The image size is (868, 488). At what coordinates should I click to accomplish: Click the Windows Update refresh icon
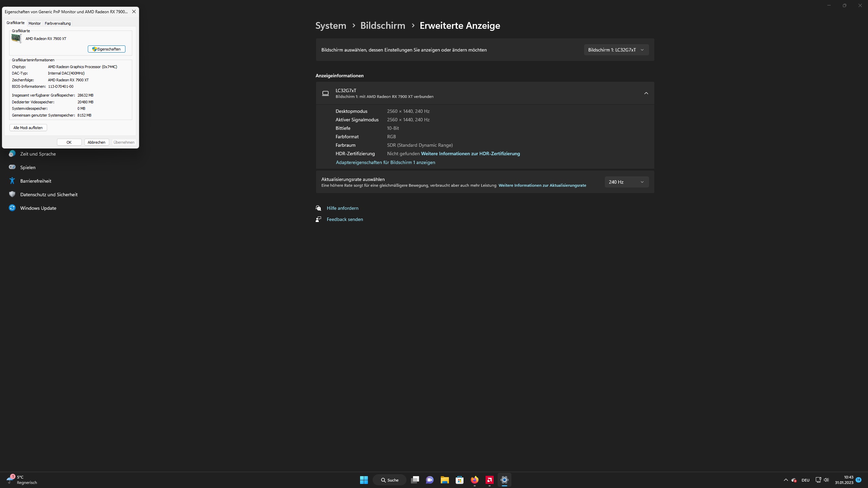click(x=12, y=208)
